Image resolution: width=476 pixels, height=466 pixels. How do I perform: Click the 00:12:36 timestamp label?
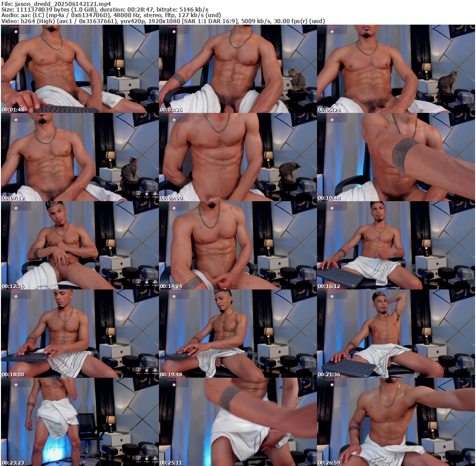click(x=13, y=286)
